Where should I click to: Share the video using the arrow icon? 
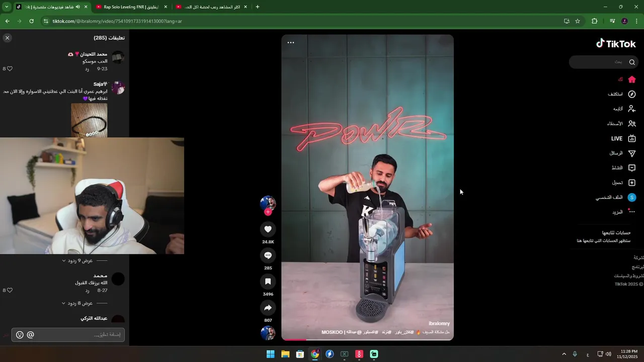point(268,308)
